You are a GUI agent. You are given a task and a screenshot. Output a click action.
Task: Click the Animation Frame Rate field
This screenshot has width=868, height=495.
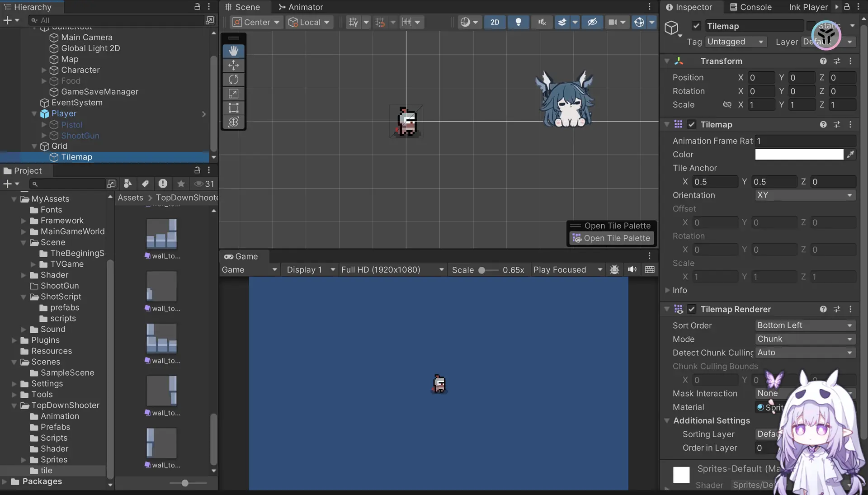coord(805,141)
